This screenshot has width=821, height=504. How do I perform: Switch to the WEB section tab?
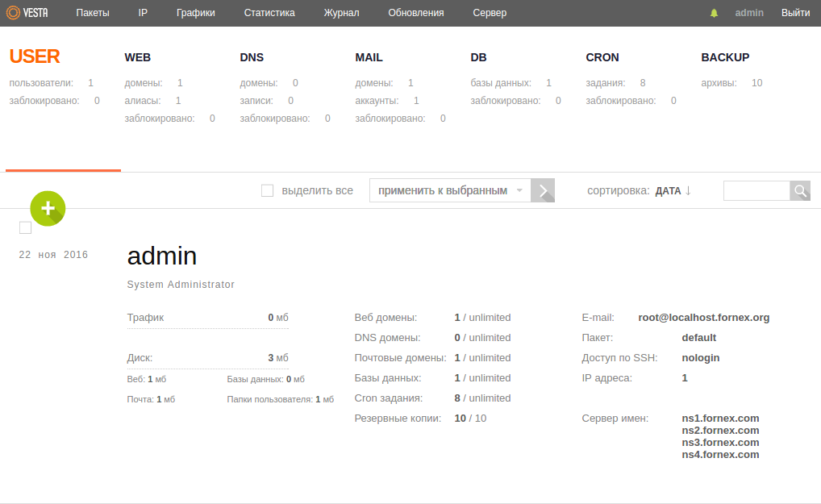[137, 57]
